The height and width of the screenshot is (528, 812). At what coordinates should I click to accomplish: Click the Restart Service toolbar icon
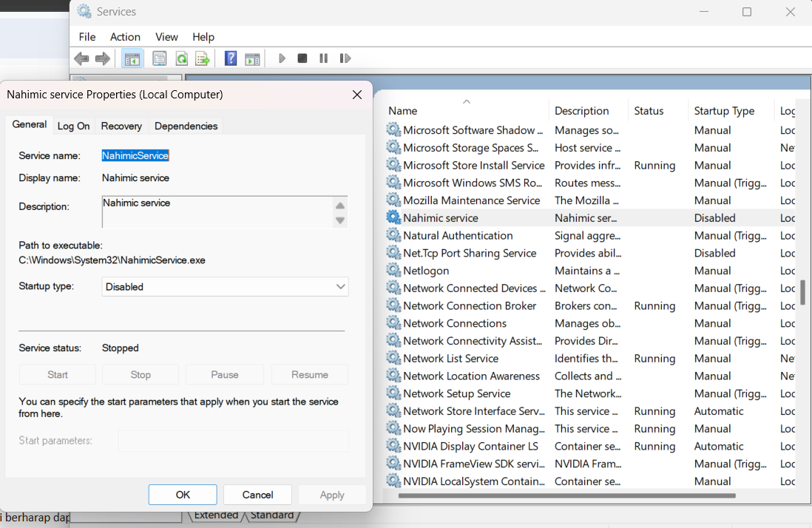point(345,58)
